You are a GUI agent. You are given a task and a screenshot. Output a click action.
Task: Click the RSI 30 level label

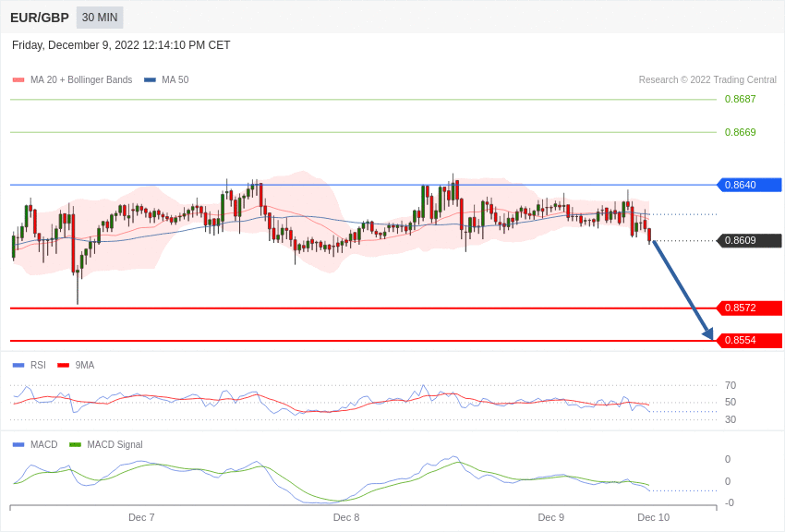(x=731, y=419)
